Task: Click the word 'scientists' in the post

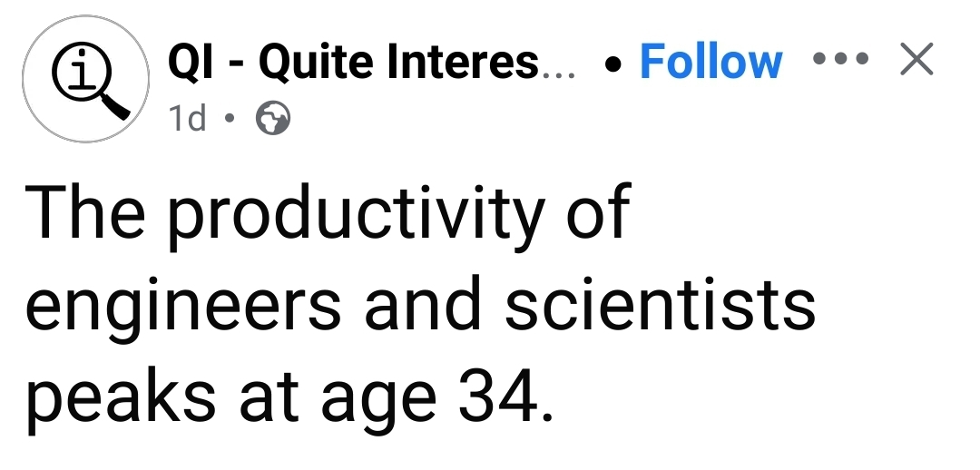Action: click(x=660, y=305)
